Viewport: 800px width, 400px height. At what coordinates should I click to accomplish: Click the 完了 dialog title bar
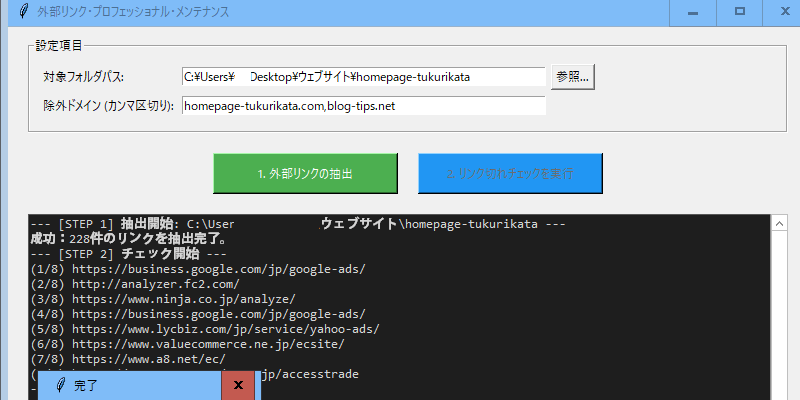click(x=140, y=385)
